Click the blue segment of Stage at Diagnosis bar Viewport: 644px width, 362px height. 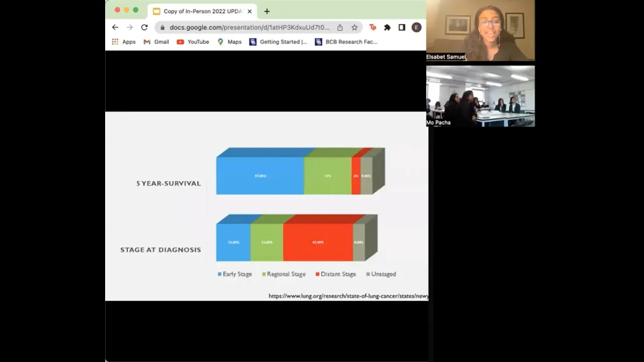point(233,242)
